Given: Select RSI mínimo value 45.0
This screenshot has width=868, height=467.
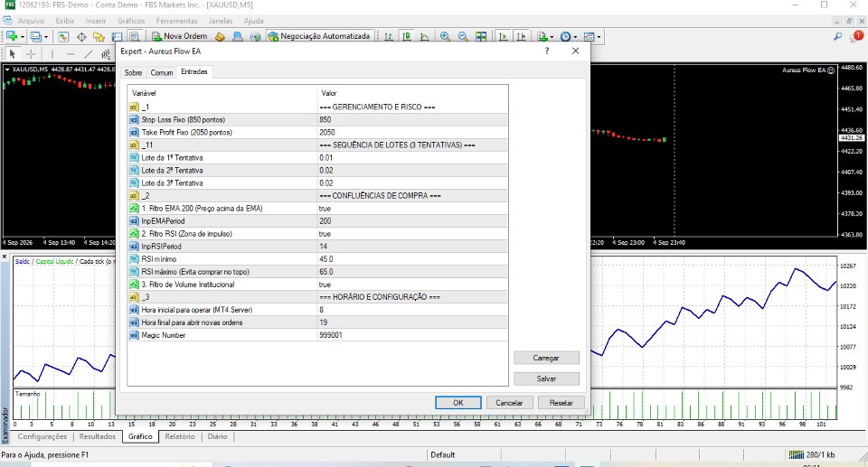Looking at the screenshot, I should [412, 259].
